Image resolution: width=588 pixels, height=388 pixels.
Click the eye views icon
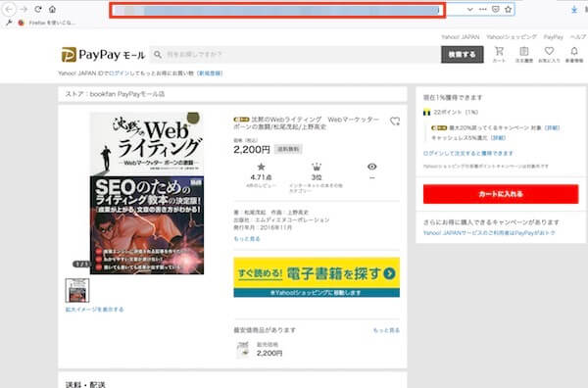pos(372,167)
